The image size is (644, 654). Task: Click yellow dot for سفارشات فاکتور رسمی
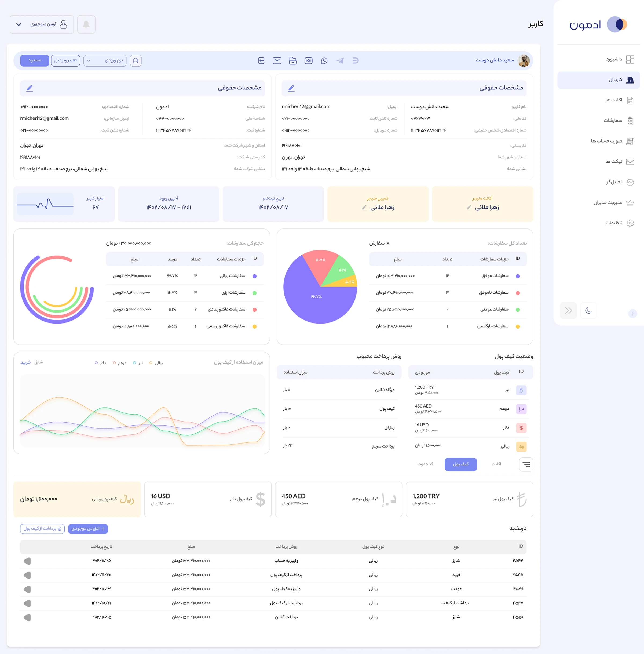(x=255, y=326)
